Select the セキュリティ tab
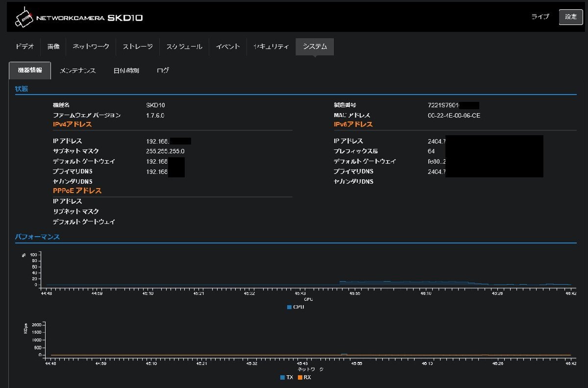The width and height of the screenshot is (588, 388). tap(271, 47)
